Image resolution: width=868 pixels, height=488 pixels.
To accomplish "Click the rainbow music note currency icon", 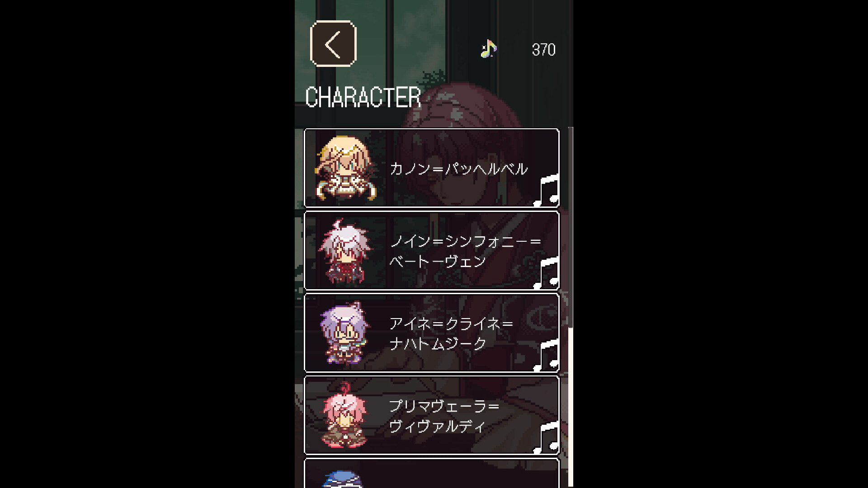I will click(489, 48).
